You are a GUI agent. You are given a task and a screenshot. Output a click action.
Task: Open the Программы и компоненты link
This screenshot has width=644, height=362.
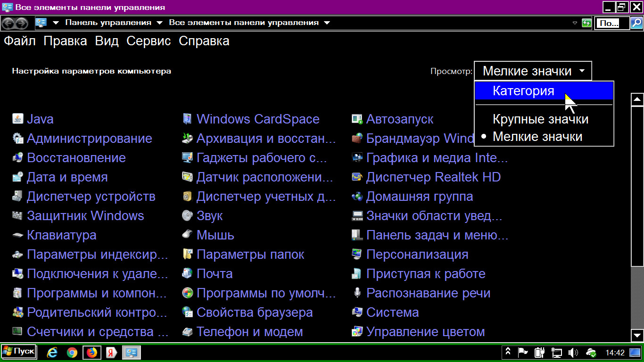click(x=97, y=293)
